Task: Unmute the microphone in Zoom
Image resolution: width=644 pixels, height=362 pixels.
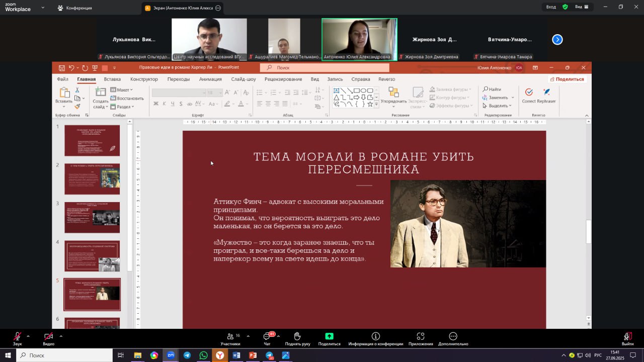Action: tap(18, 336)
